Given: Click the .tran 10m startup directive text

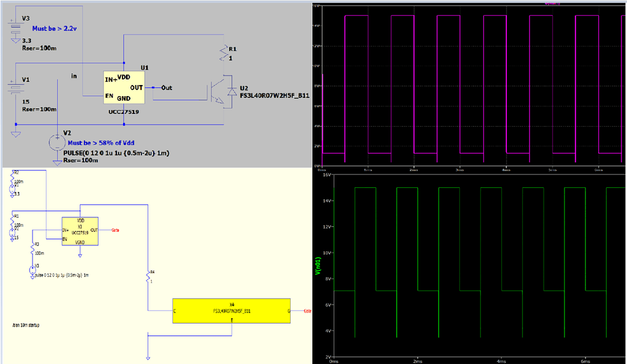Looking at the screenshot, I should pyautogui.click(x=24, y=325).
